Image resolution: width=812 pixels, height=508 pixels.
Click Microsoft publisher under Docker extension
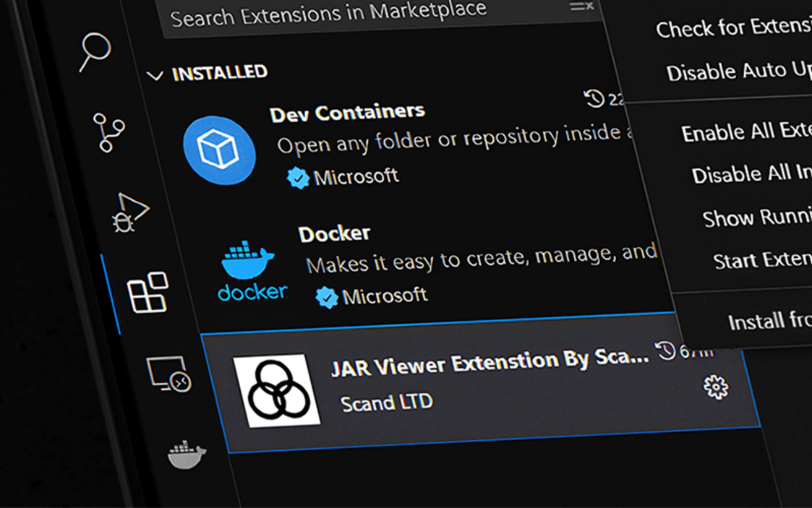pos(385,296)
